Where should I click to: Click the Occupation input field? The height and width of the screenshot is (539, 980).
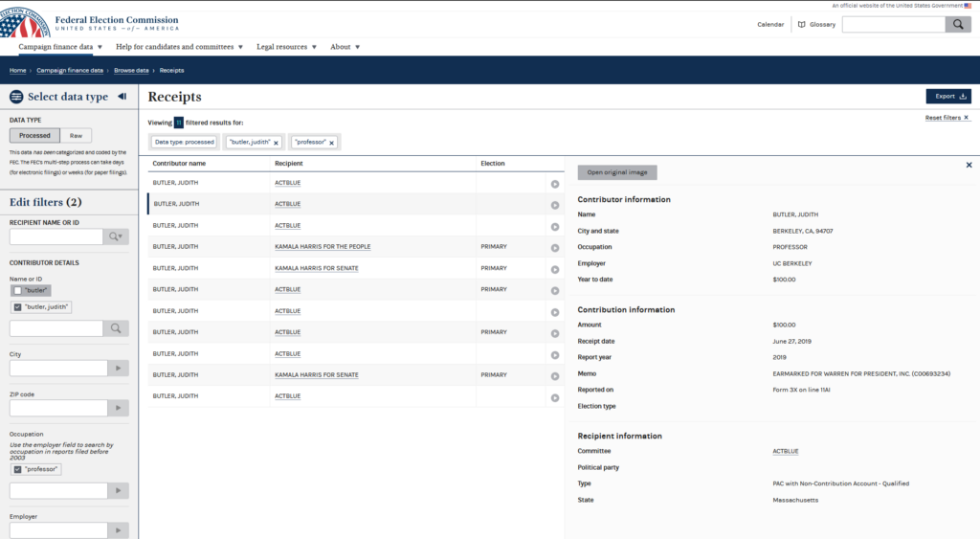point(58,491)
